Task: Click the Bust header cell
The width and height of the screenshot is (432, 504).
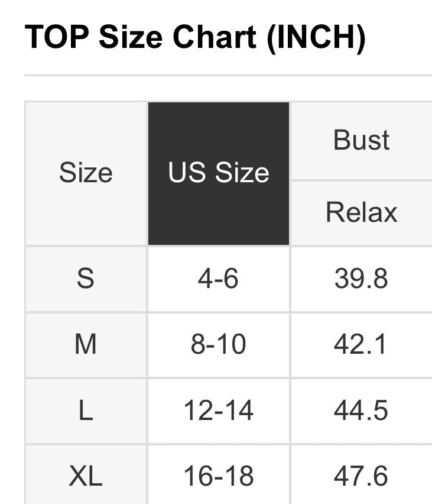Action: pos(361,141)
